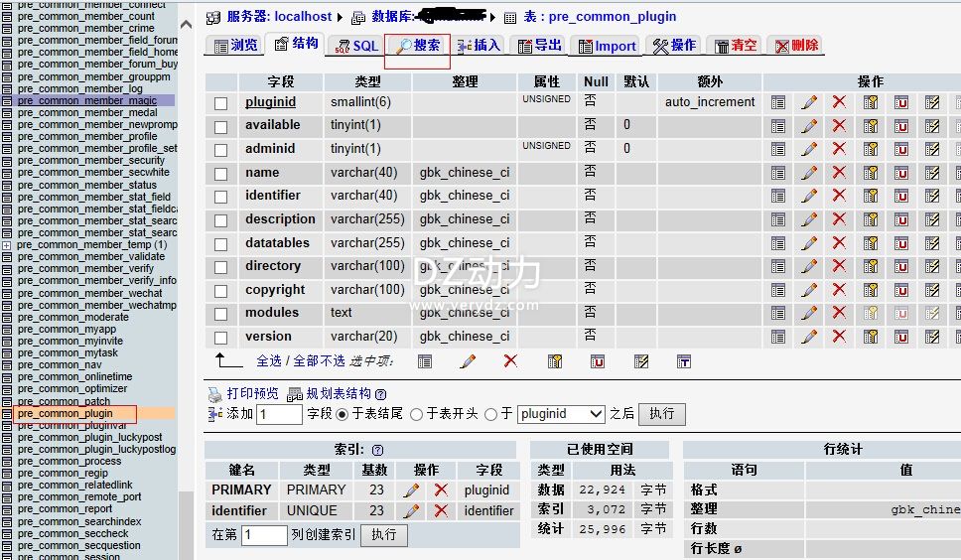This screenshot has width=961, height=560.
Task: Check the box for adminid field
Action: (x=221, y=150)
